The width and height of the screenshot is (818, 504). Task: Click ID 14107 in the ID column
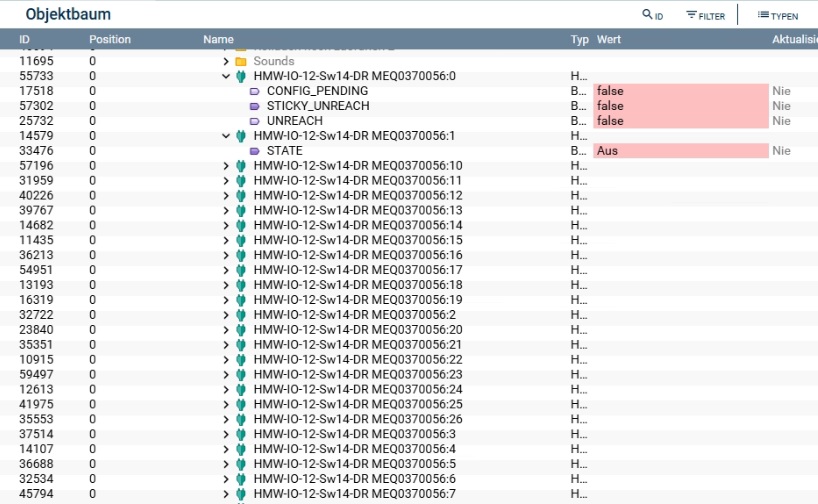[36, 449]
